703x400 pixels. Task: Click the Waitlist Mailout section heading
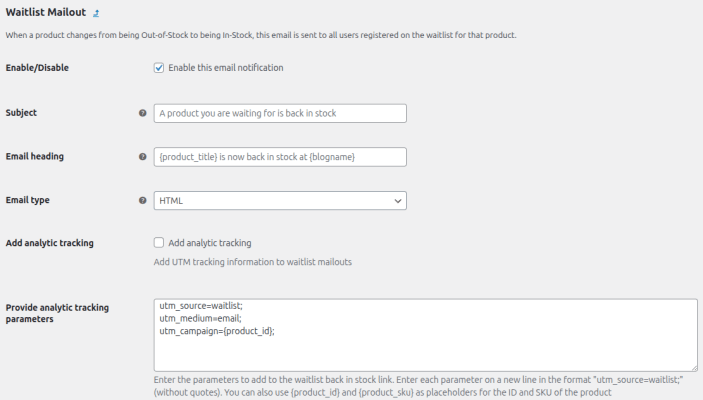click(45, 13)
